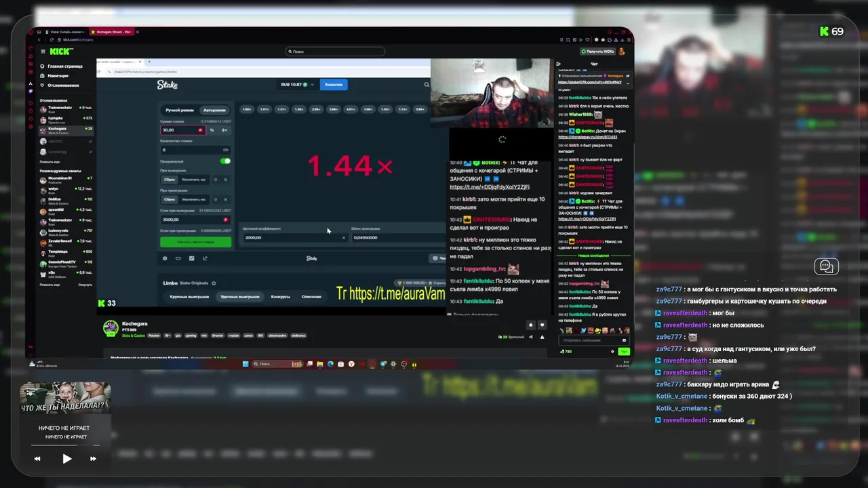Collapse the Kick chat panel arrow icon
The width and height of the screenshot is (868, 488).
[559, 64]
